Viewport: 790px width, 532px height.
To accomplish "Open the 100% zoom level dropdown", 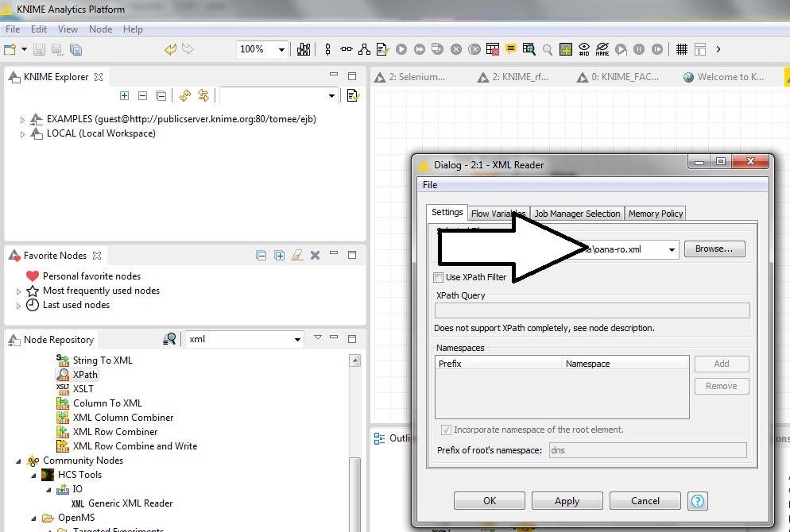I will coord(281,49).
